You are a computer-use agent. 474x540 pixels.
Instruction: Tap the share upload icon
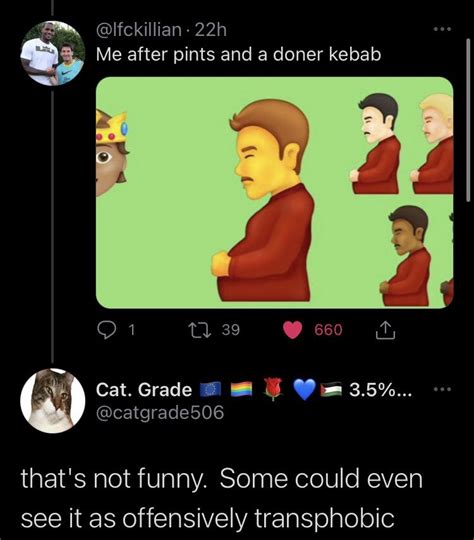(x=385, y=330)
